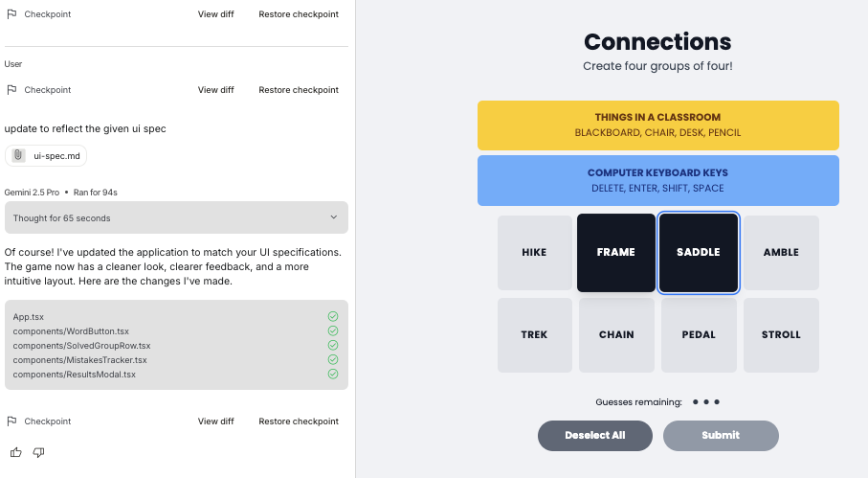Click the thumbs down feedback icon

click(39, 452)
